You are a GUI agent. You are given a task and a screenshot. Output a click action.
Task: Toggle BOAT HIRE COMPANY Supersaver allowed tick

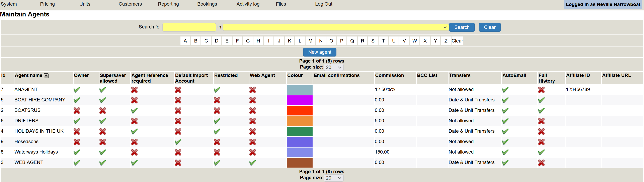(102, 100)
